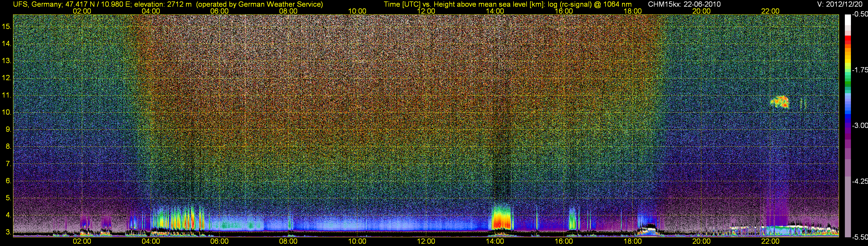Click the '18:00' label on the upper time axis
Image resolution: width=868 pixels, height=246 pixels.
(x=632, y=11)
